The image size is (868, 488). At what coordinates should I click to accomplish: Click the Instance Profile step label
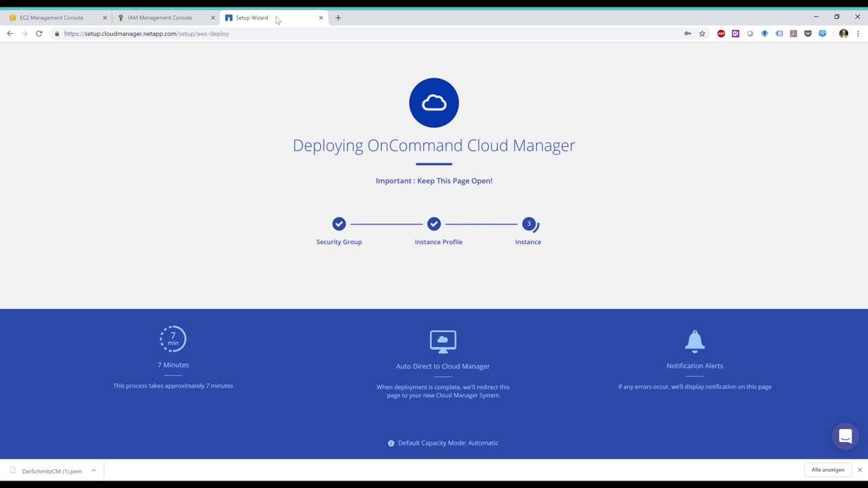(x=439, y=242)
